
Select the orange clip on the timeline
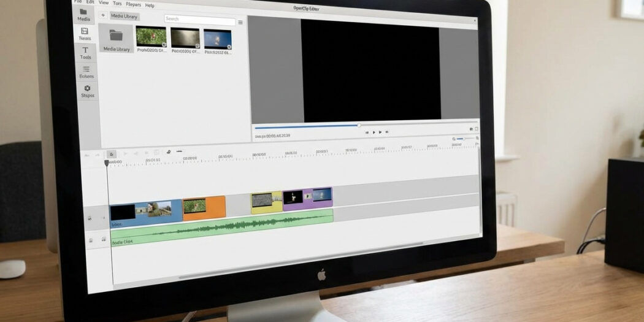point(204,208)
